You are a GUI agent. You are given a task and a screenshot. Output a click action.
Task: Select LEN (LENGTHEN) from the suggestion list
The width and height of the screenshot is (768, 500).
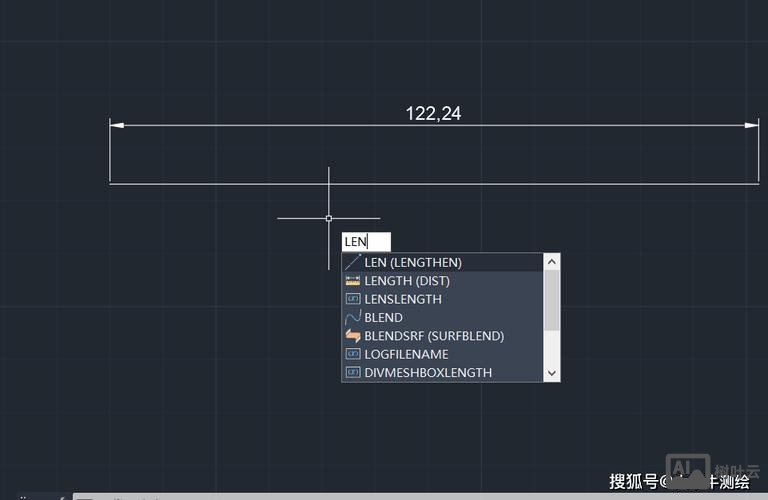point(442,262)
